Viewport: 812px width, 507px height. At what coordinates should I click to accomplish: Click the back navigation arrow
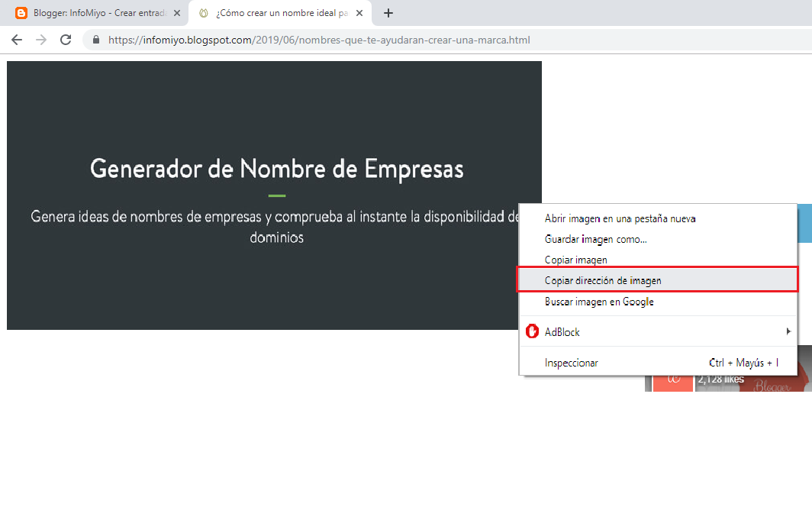(16, 40)
